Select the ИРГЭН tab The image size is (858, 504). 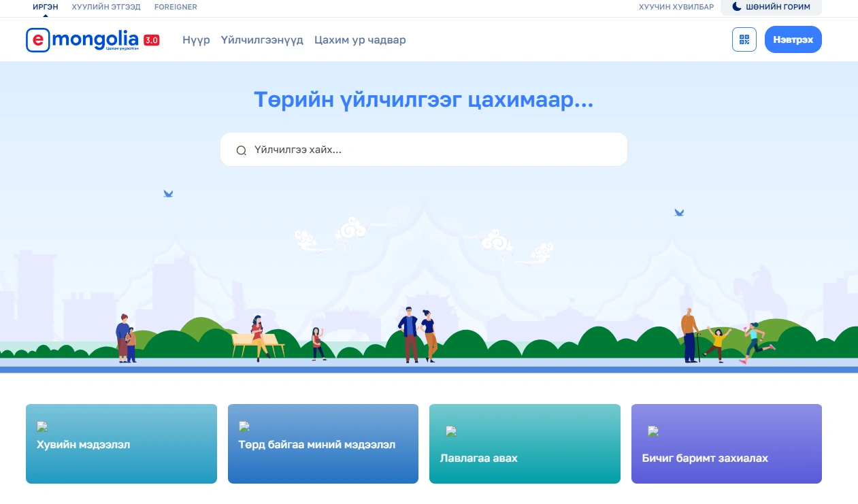46,7
